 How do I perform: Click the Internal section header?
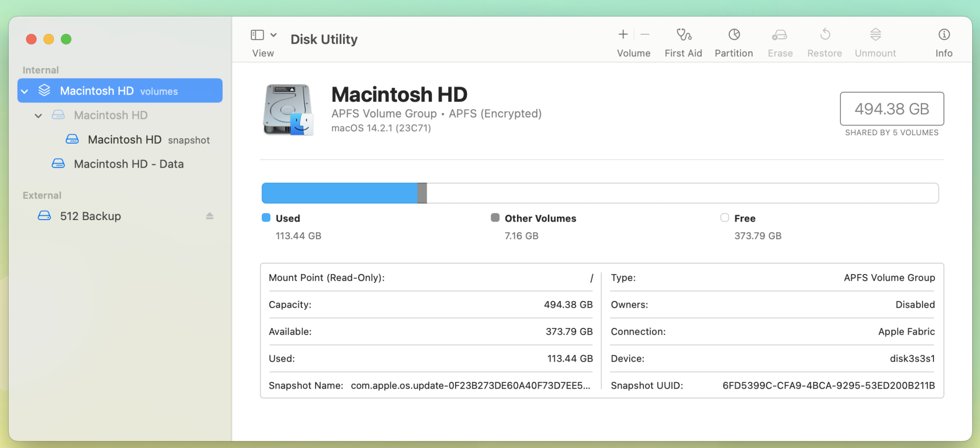click(x=41, y=70)
